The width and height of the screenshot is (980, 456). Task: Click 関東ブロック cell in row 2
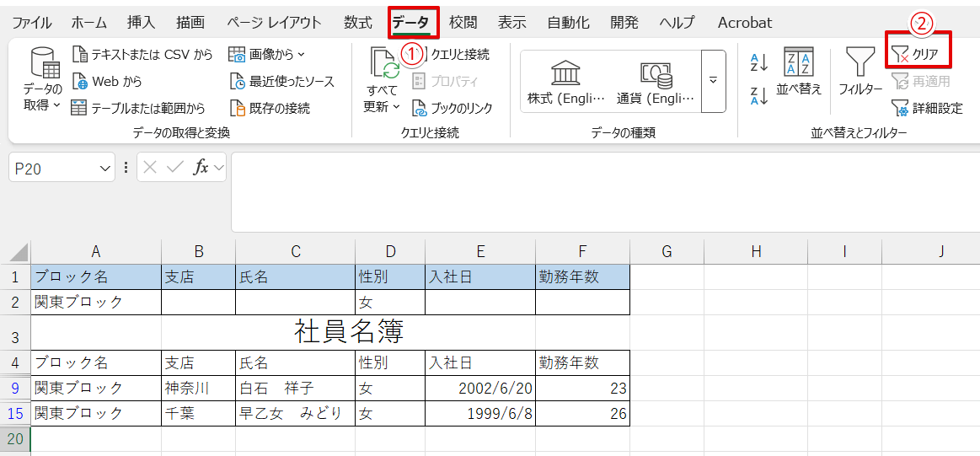(95, 302)
